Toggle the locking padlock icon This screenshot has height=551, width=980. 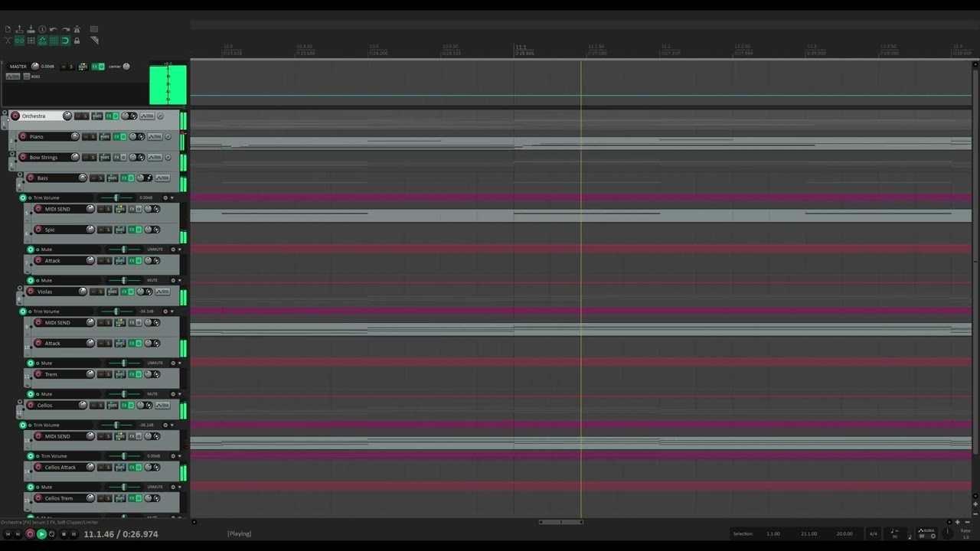tap(77, 41)
